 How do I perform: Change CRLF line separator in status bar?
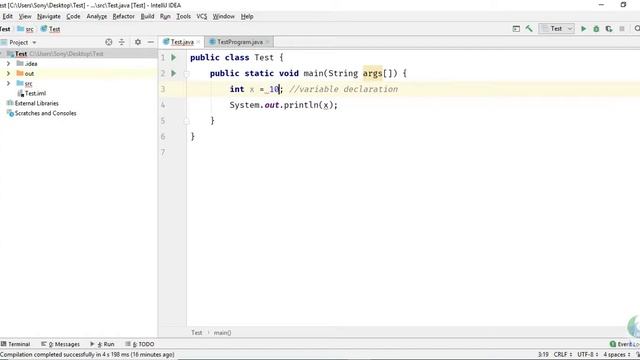click(x=563, y=355)
